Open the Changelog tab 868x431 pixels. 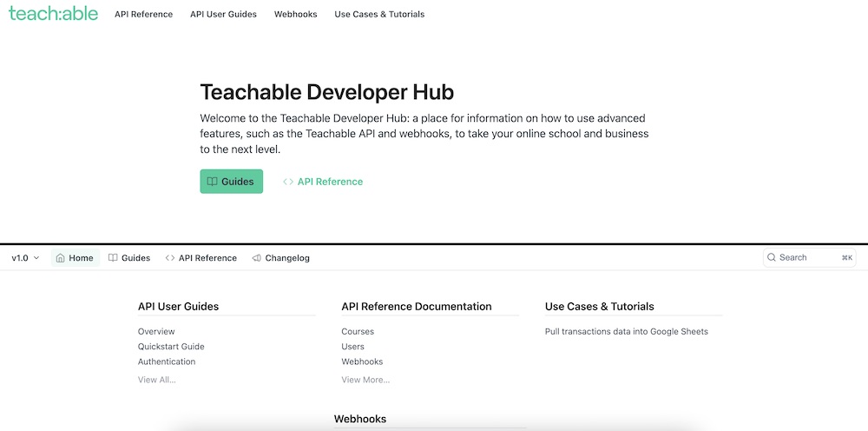point(280,258)
